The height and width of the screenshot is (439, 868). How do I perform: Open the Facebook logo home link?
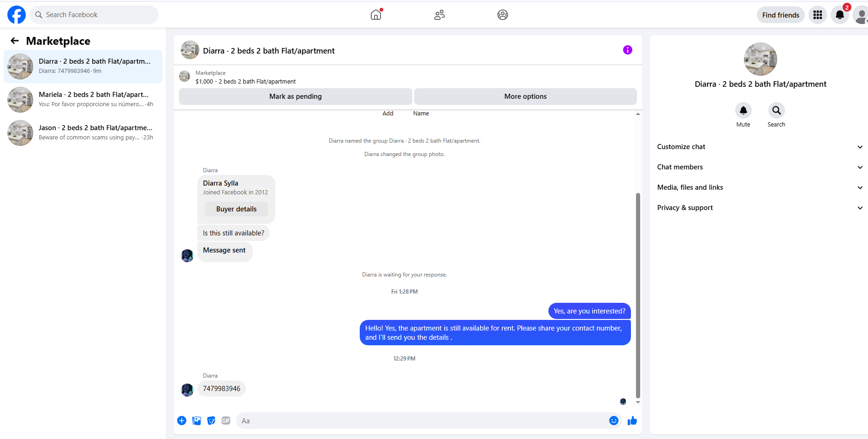point(17,15)
